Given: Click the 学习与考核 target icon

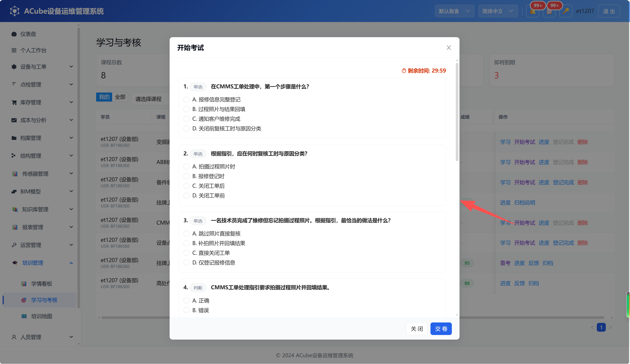Looking at the screenshot, I should (x=24, y=300).
